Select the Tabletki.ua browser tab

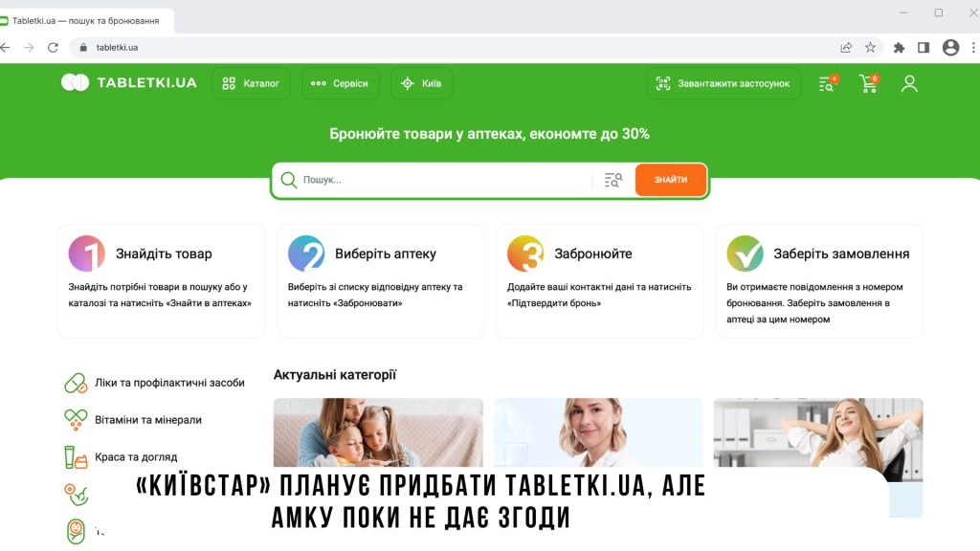[85, 21]
